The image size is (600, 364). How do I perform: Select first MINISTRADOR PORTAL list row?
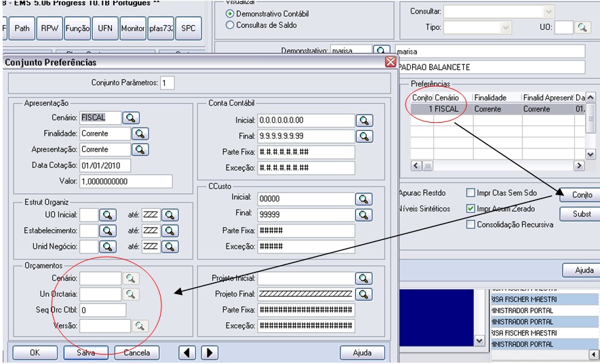(x=544, y=310)
